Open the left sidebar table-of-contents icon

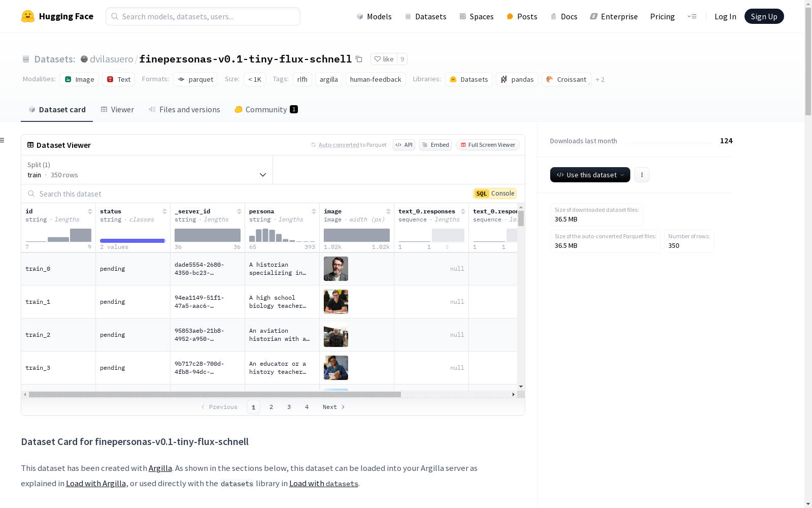pos(3,140)
